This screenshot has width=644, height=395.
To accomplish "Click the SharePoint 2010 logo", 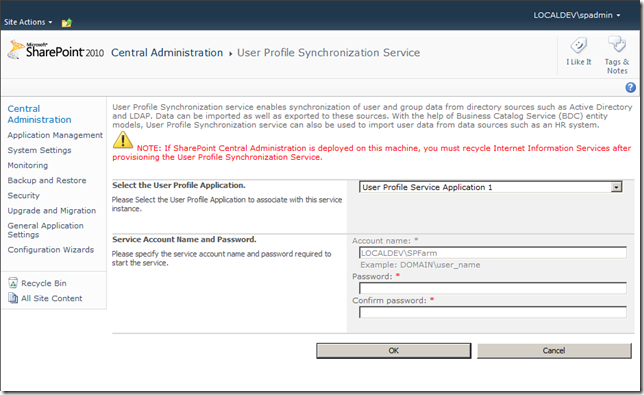I will click(55, 51).
